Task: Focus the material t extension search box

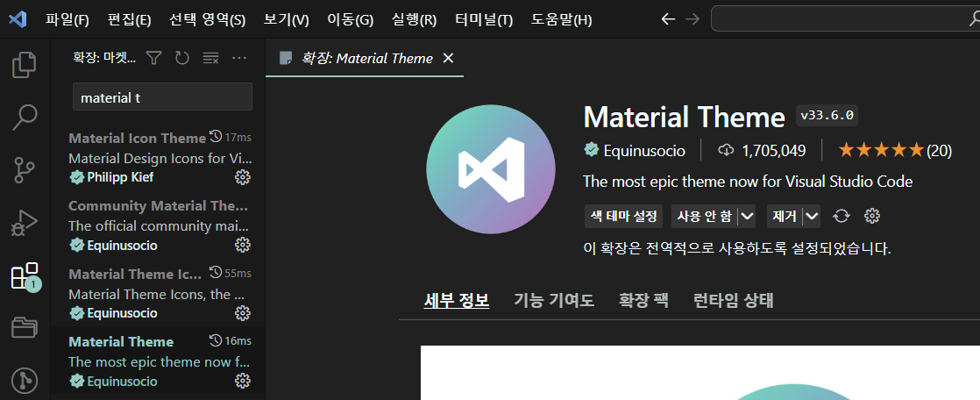Action: pyautogui.click(x=162, y=97)
